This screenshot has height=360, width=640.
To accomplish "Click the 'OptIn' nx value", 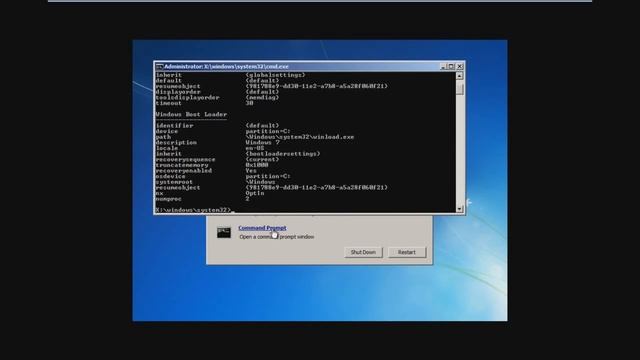I will point(255,193).
